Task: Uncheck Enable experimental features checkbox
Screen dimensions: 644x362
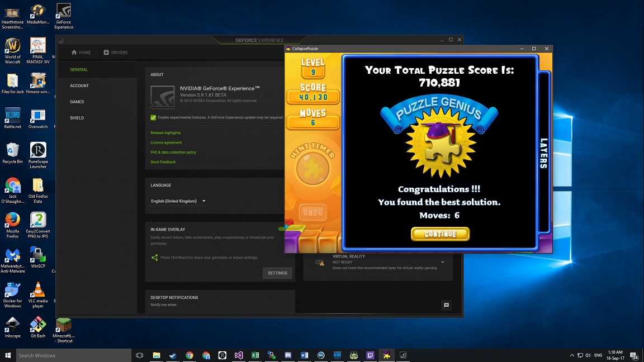Action: (153, 117)
